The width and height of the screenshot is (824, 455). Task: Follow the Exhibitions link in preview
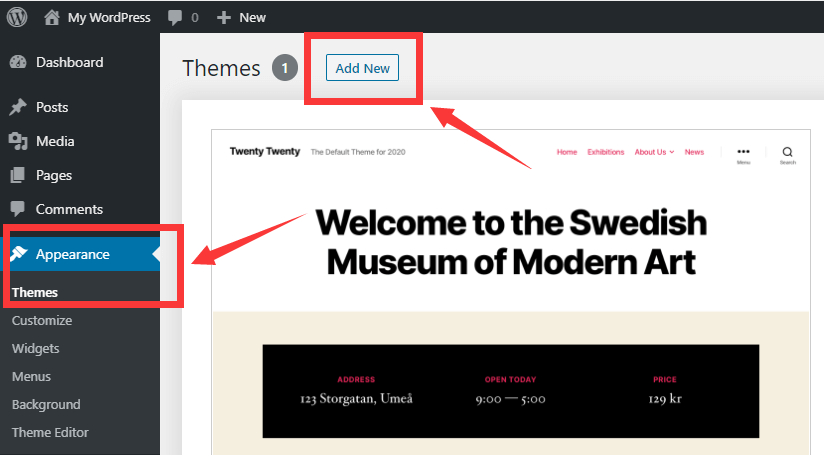[x=606, y=152]
